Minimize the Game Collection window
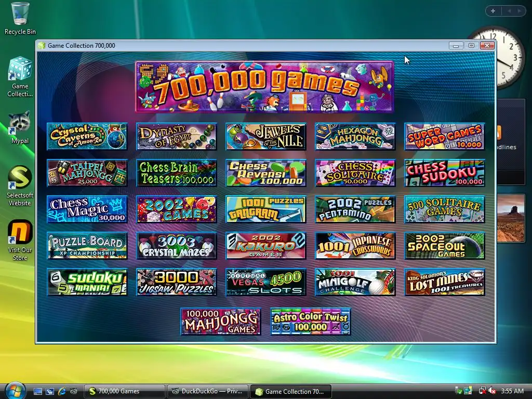Image resolution: width=532 pixels, height=399 pixels. click(x=456, y=46)
